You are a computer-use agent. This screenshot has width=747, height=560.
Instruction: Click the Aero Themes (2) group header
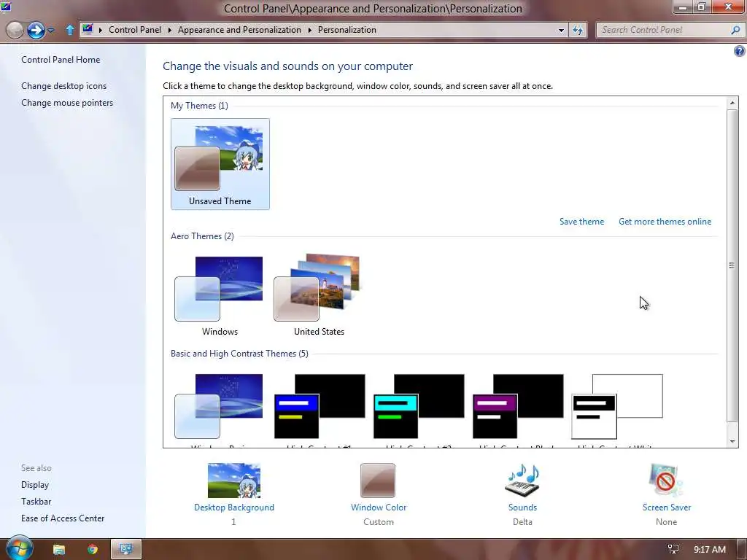(x=202, y=236)
